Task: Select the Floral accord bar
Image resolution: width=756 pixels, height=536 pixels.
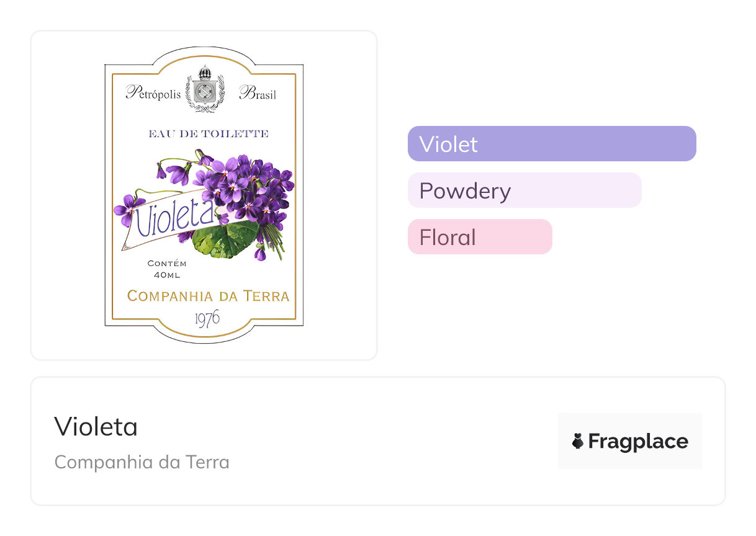Action: [479, 237]
